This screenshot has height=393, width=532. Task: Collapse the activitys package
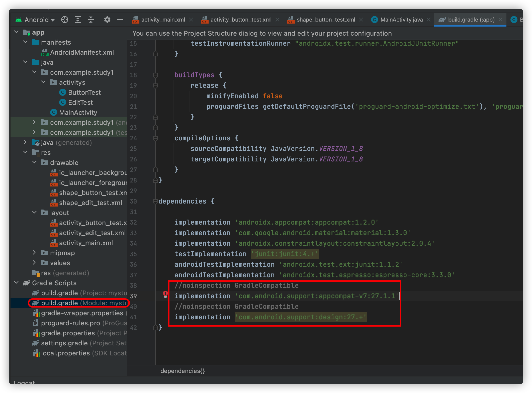coord(44,82)
